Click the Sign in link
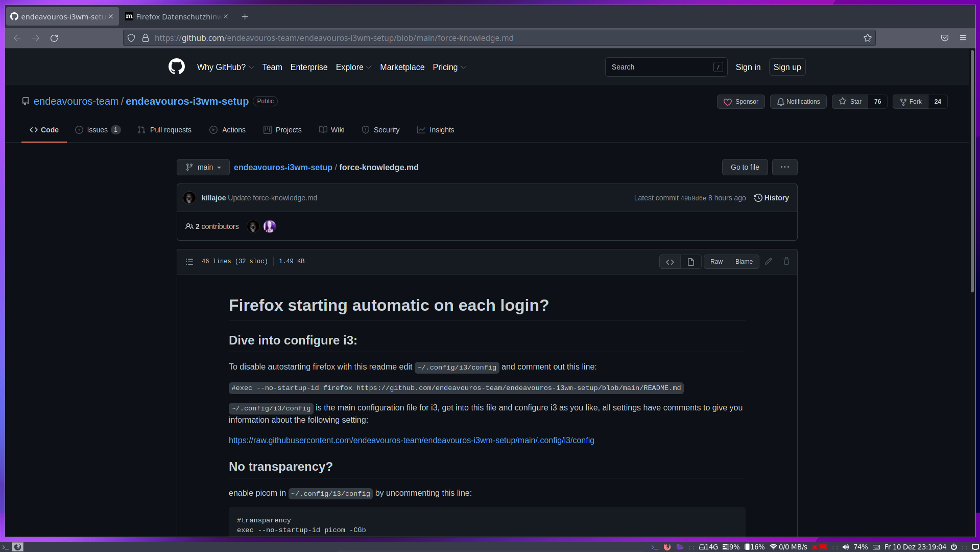 [748, 67]
